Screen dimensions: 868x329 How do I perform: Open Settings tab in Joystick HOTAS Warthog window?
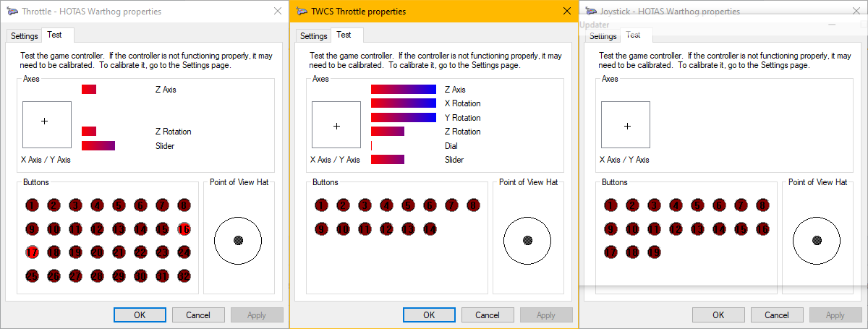tap(603, 36)
